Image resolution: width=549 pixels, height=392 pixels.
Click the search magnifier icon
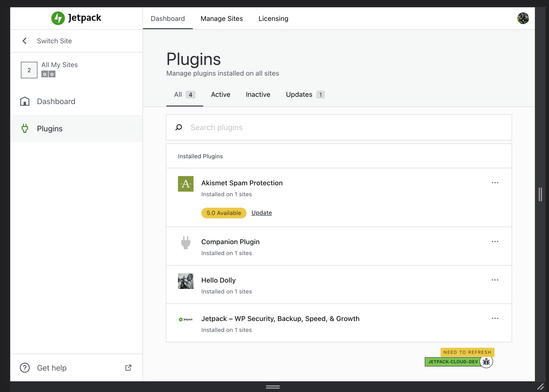click(179, 127)
